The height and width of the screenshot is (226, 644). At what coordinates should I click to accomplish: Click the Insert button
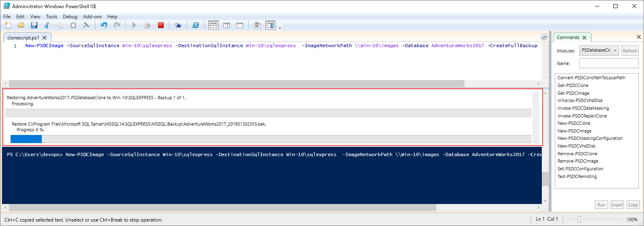coord(617,205)
